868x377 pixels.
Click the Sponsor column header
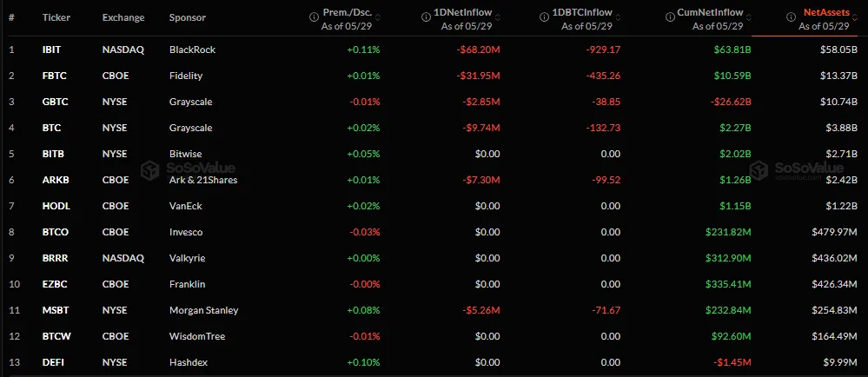coord(187,17)
